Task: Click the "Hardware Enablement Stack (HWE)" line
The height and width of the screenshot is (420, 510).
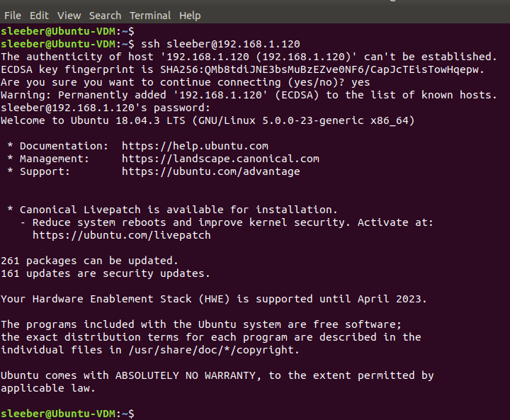Action: click(214, 299)
